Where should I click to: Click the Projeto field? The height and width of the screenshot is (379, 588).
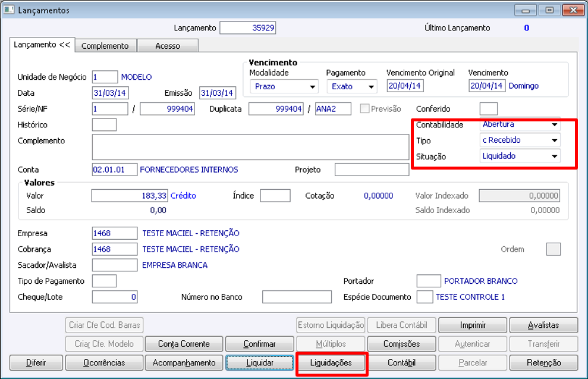coord(372,170)
